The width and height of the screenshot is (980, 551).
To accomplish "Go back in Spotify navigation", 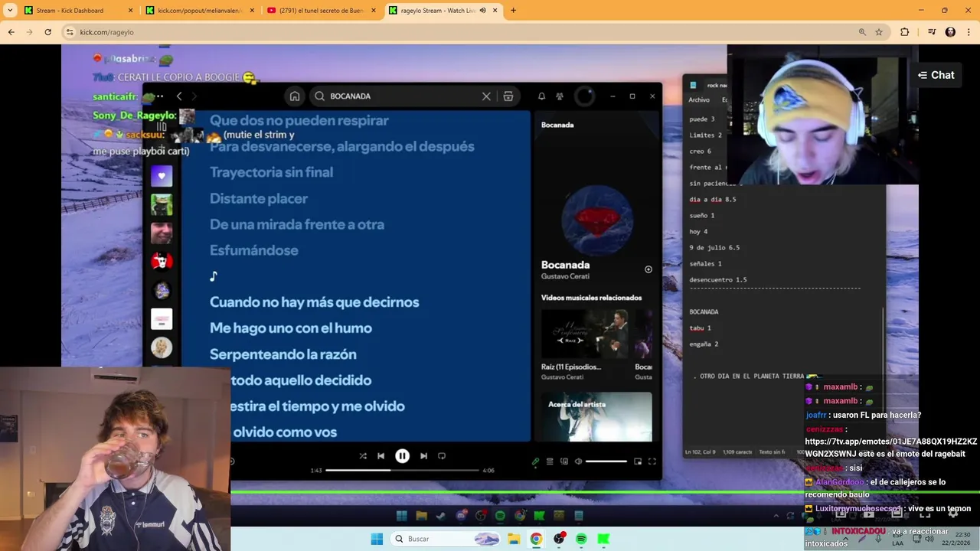I will pos(179,96).
